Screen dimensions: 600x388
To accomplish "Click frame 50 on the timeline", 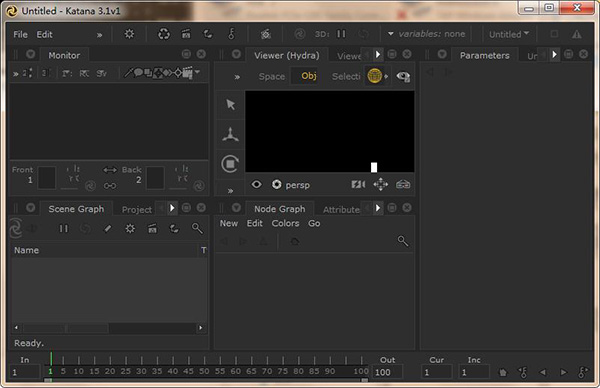I will (x=204, y=371).
